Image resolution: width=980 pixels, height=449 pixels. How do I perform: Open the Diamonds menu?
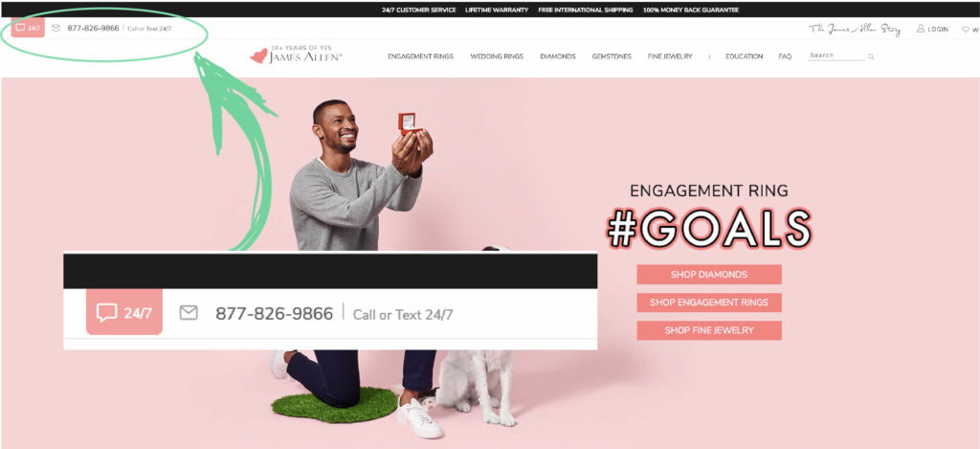[558, 56]
